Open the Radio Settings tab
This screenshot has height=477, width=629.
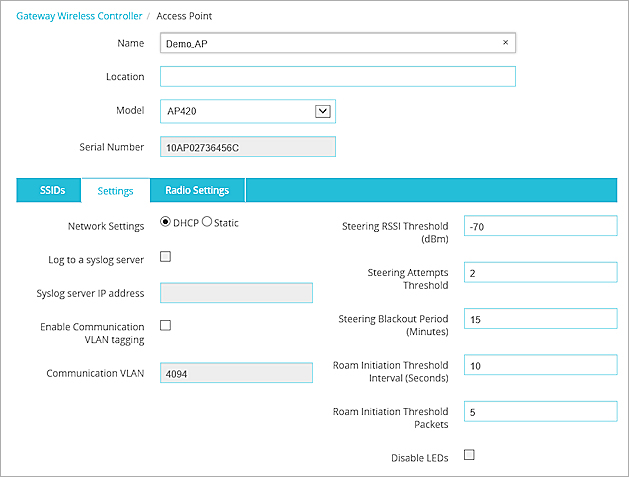[197, 190]
